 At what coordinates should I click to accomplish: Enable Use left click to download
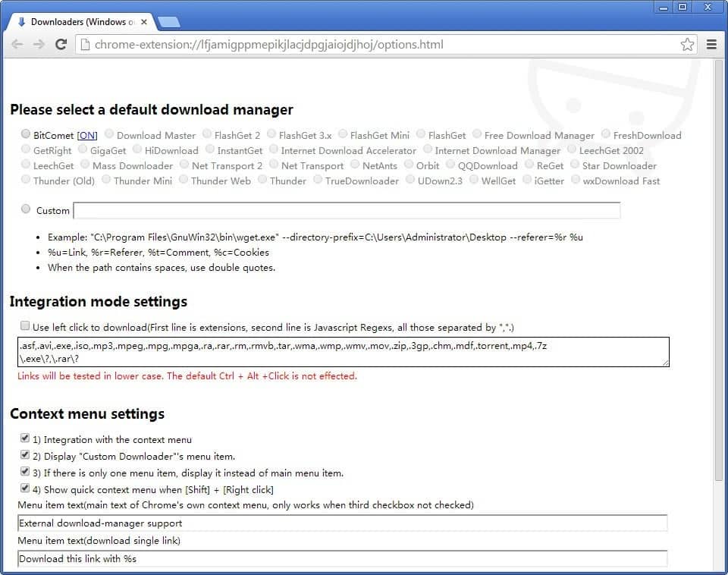24,325
